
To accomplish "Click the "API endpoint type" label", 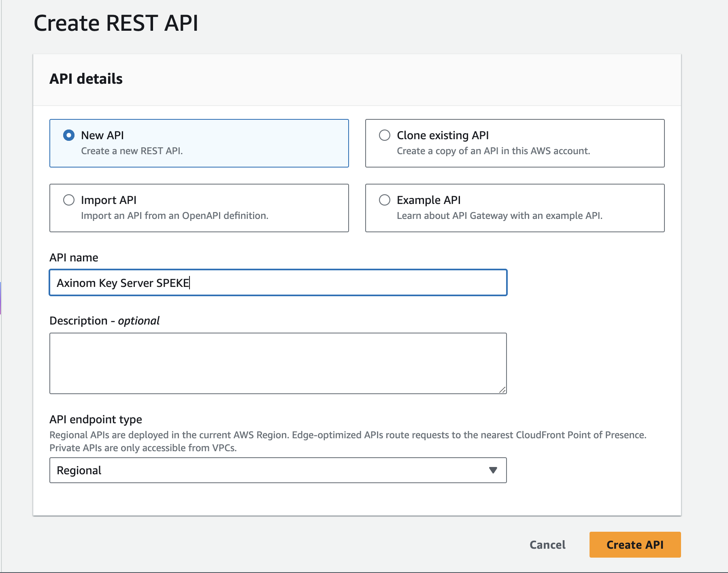I will [96, 420].
